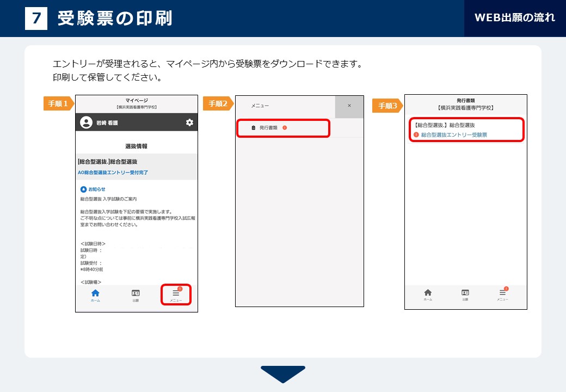Click the <試験場> text
This screenshot has width=566, height=392.
tap(90, 282)
